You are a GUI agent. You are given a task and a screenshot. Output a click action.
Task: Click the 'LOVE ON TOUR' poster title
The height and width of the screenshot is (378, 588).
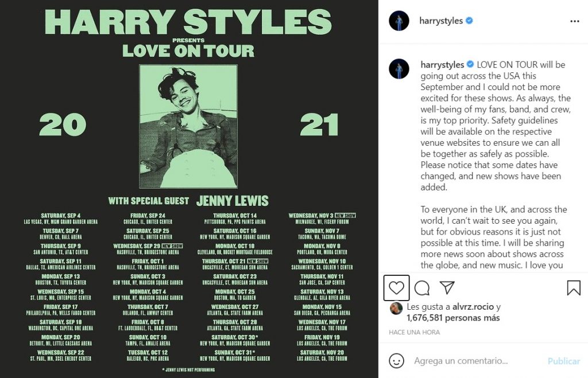click(x=188, y=50)
